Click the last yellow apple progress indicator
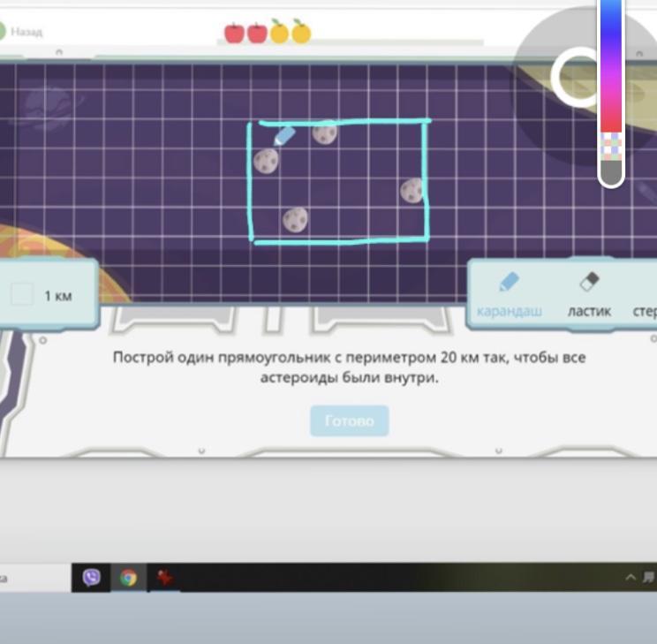The height and width of the screenshot is (644, 657). [x=301, y=33]
